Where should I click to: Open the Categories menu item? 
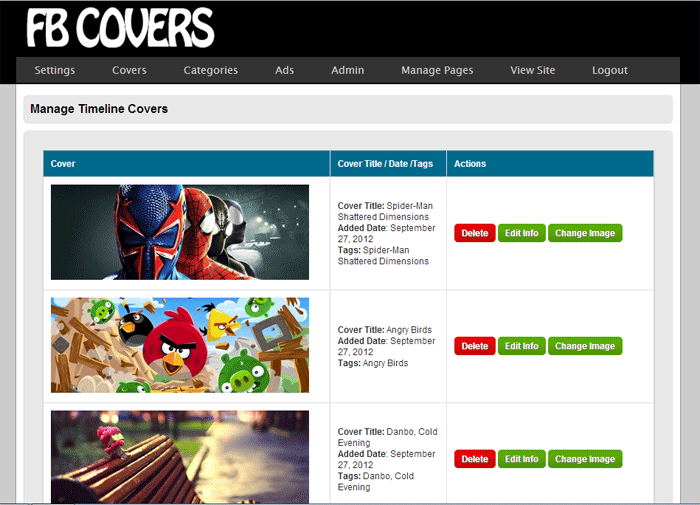pos(211,70)
